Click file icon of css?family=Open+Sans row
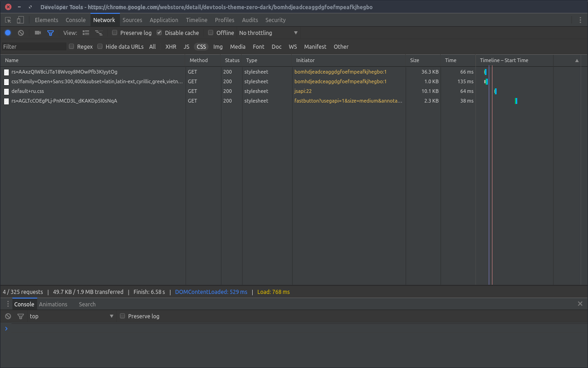This screenshot has width=588, height=368. pyautogui.click(x=6, y=81)
